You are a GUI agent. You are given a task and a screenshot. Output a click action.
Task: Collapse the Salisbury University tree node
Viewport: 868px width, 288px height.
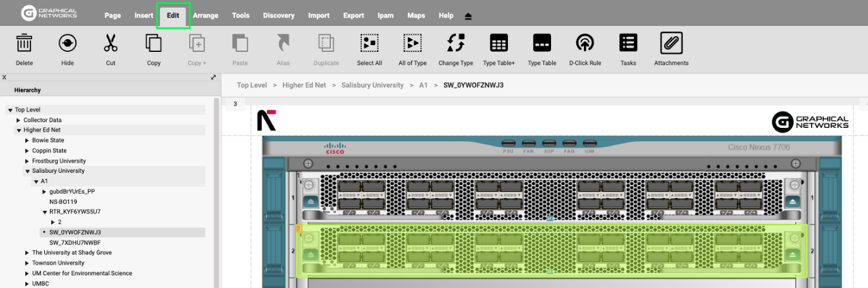[27, 171]
